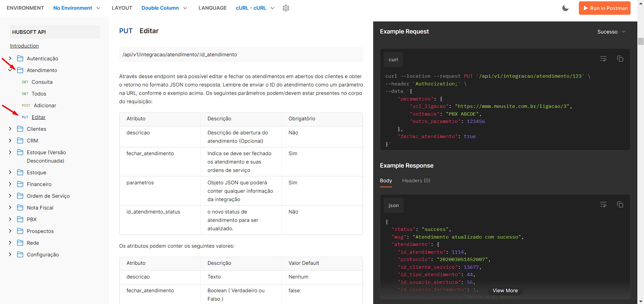Expand the Financeiro folder chevron

10,184
